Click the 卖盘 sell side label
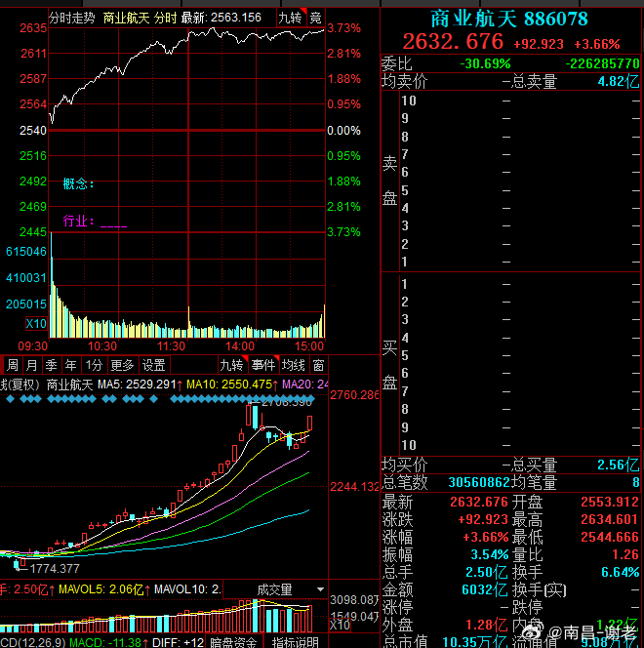 389,181
